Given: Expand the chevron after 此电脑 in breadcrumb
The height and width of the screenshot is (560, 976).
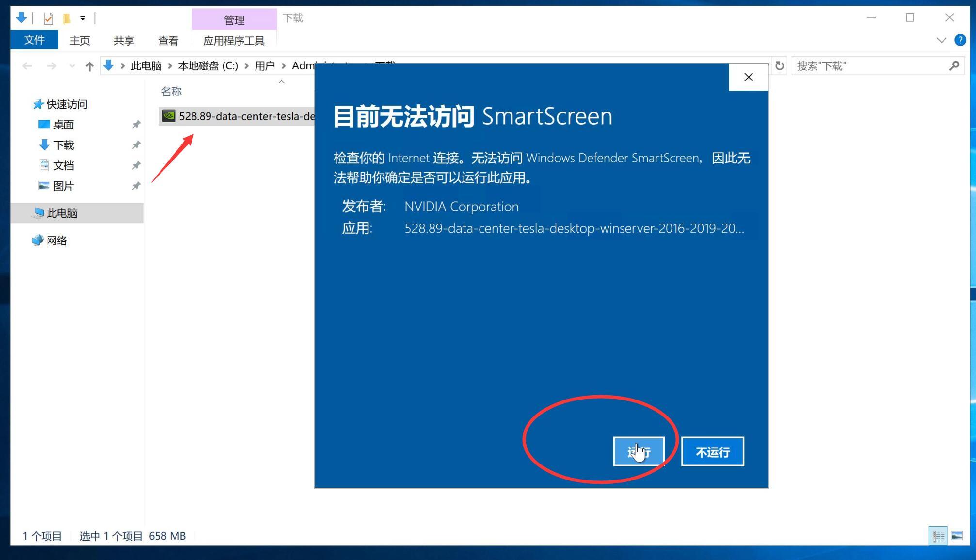Looking at the screenshot, I should [170, 65].
